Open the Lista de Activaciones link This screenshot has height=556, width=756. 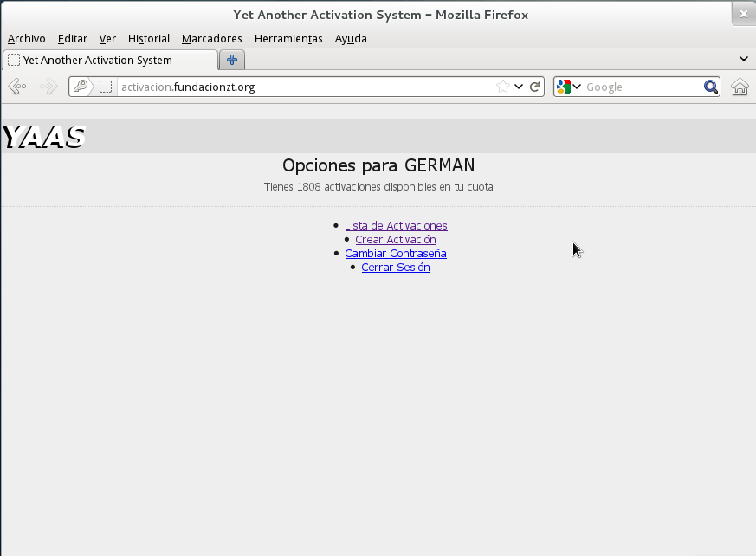(396, 226)
